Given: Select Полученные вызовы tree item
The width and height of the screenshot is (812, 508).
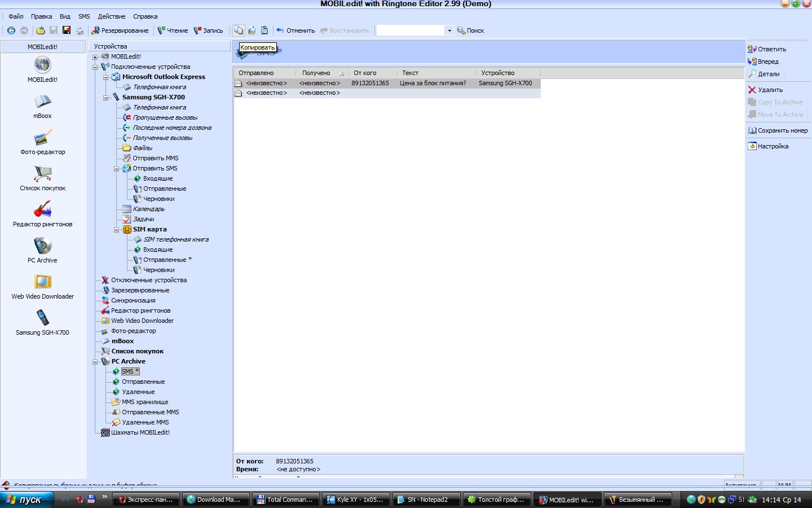Looking at the screenshot, I should 162,138.
